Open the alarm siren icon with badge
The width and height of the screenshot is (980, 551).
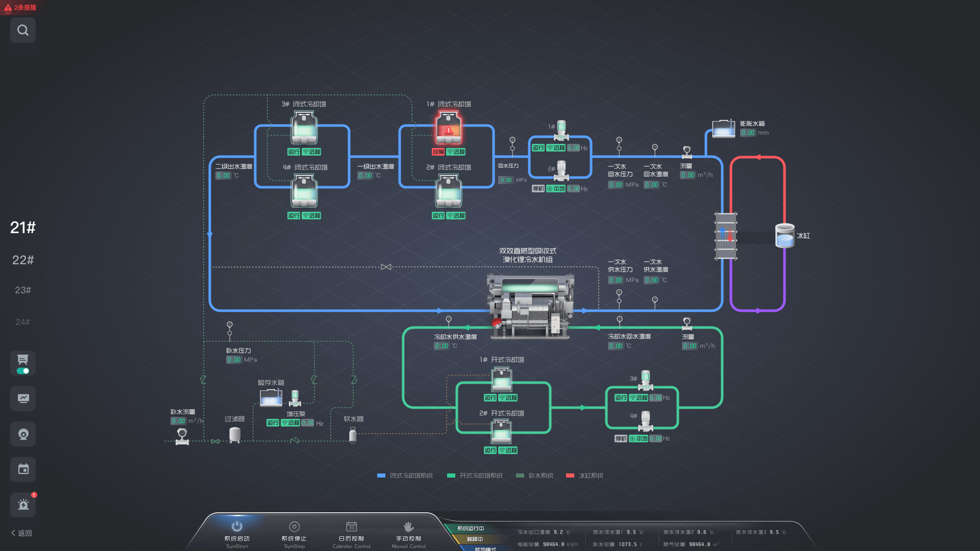point(23,505)
